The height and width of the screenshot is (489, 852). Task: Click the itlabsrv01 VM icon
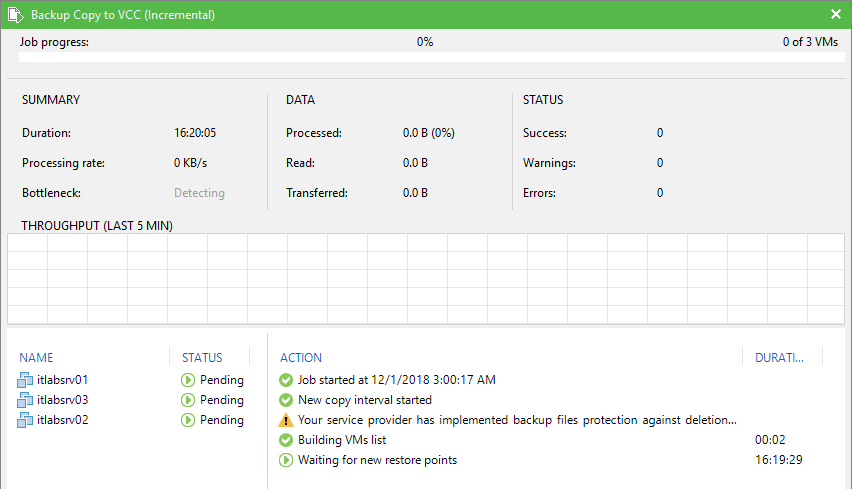[25, 380]
